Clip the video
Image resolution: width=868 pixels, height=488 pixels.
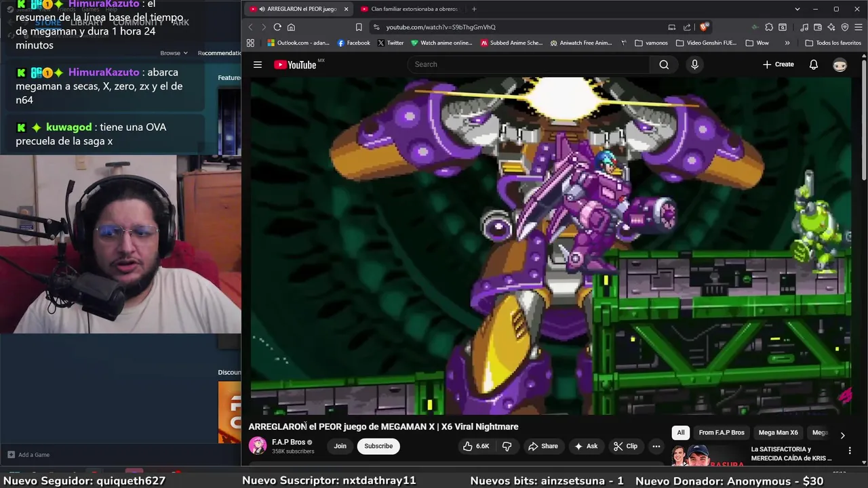click(625, 446)
